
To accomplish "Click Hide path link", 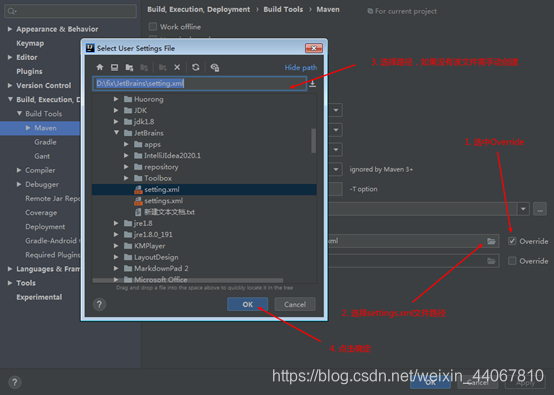I will point(301,67).
